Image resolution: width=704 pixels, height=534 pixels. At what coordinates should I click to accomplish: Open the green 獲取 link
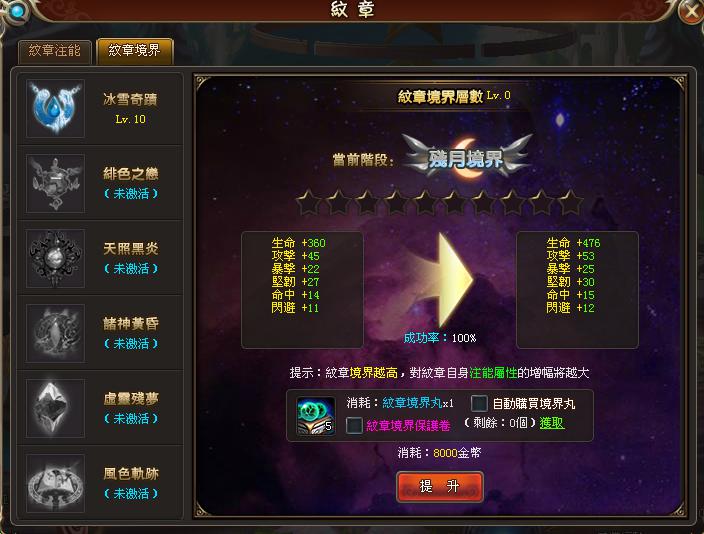(x=552, y=423)
